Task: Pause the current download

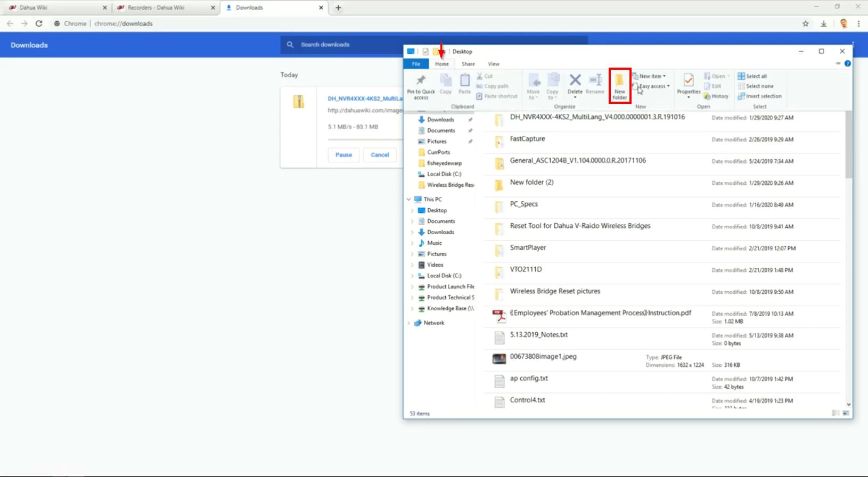Action: [343, 155]
